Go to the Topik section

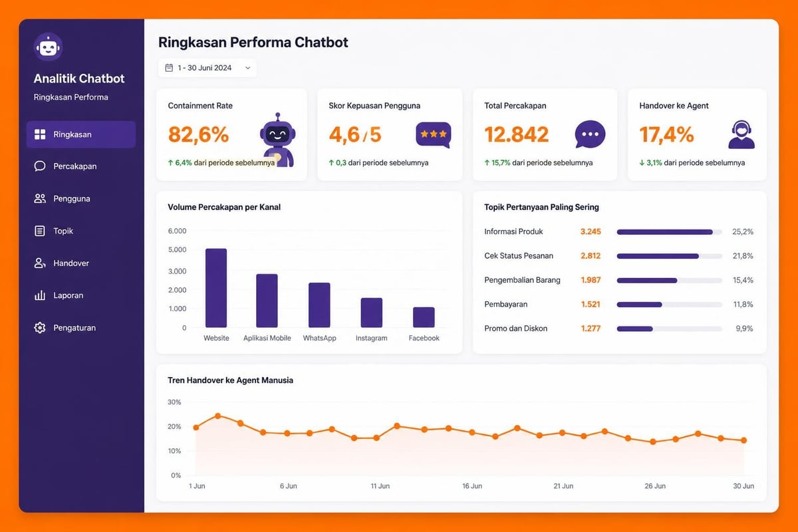[x=81, y=231]
